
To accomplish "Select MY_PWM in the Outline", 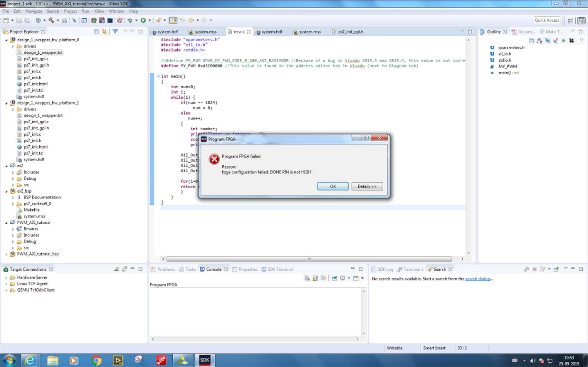I will coord(508,67).
